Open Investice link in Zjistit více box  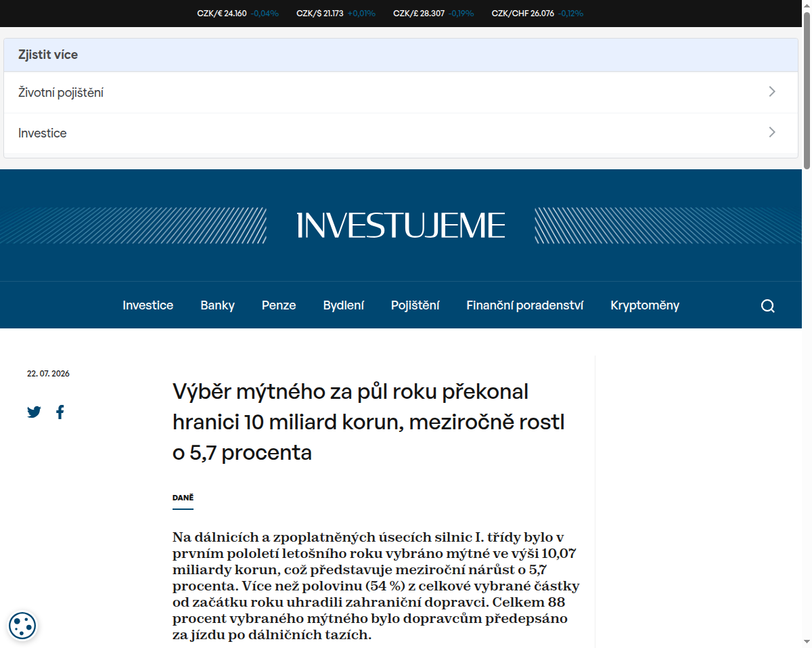pos(401,133)
